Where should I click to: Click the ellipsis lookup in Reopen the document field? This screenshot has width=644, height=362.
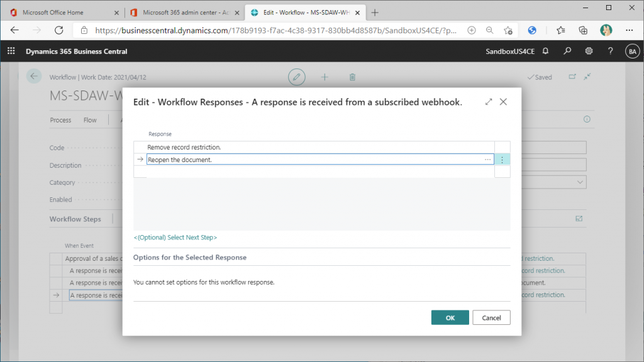[487, 160]
